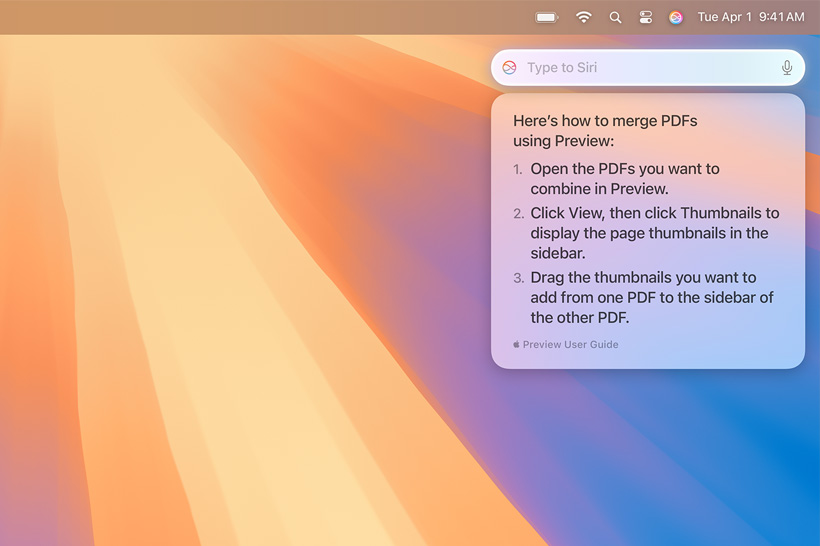The image size is (820, 546).
Task: Open the Wi-Fi menu
Action: tap(584, 17)
